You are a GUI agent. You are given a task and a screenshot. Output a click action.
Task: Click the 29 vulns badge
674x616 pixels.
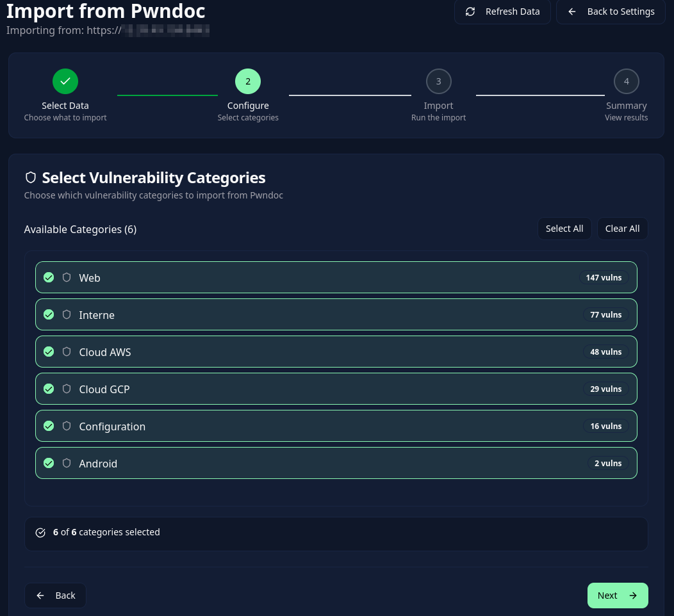(605, 389)
